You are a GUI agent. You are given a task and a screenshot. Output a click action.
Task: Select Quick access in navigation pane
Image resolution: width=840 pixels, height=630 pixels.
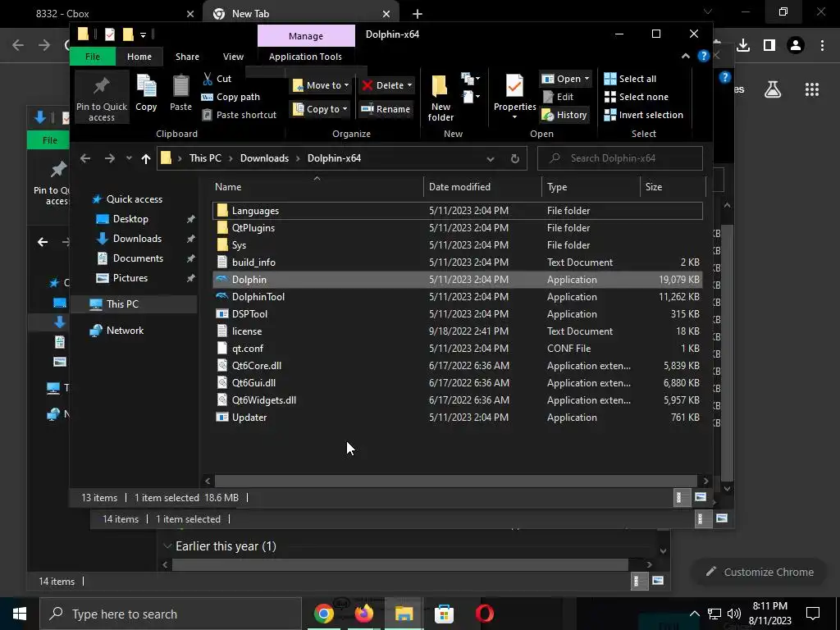click(134, 199)
